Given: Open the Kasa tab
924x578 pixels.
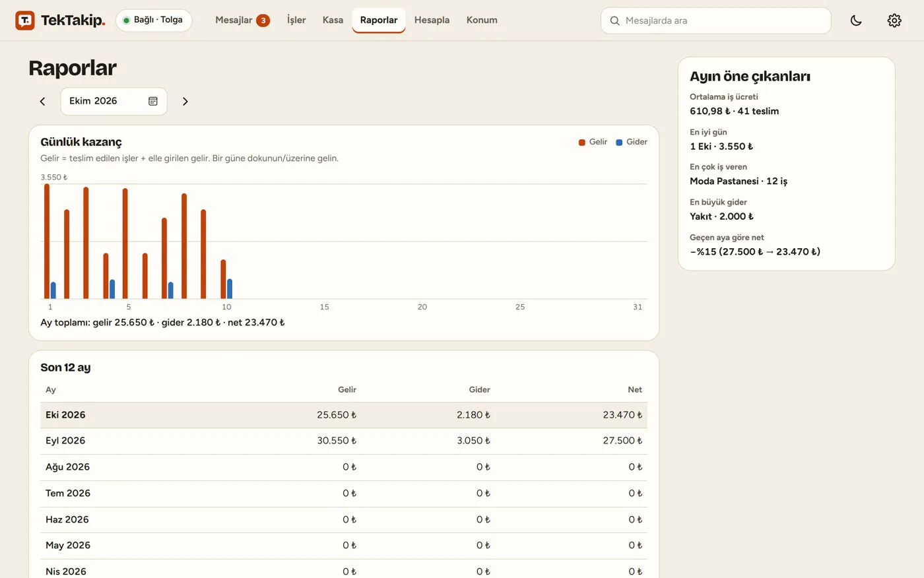Looking at the screenshot, I should (x=333, y=20).
